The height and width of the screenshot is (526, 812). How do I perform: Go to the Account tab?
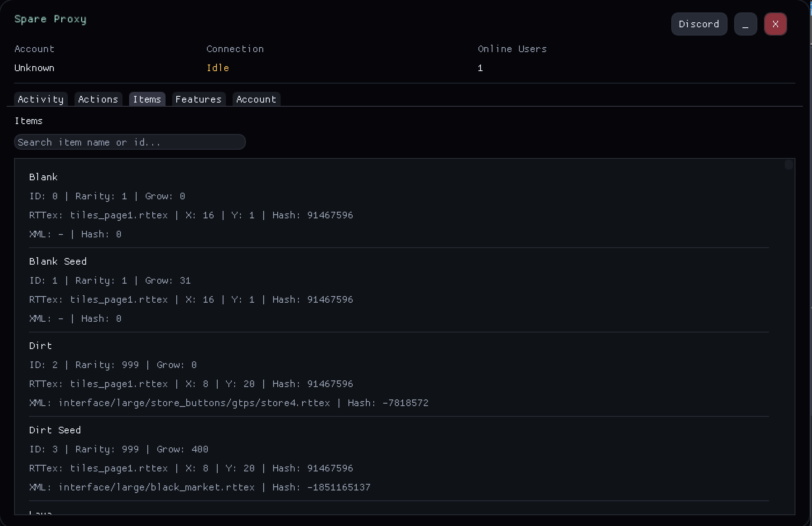coord(256,99)
